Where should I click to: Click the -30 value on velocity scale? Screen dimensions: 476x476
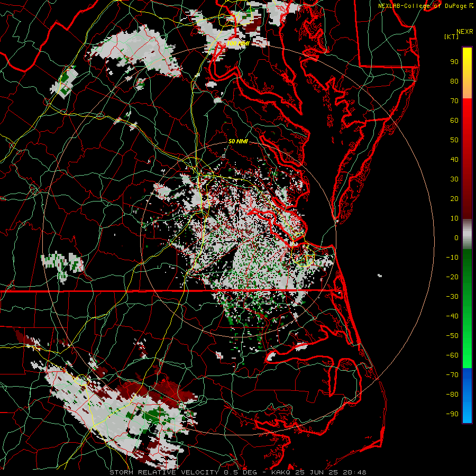pos(452,297)
